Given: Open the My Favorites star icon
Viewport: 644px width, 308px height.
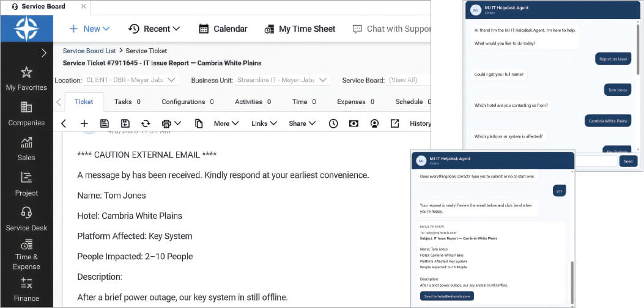Looking at the screenshot, I should pos(26,73).
